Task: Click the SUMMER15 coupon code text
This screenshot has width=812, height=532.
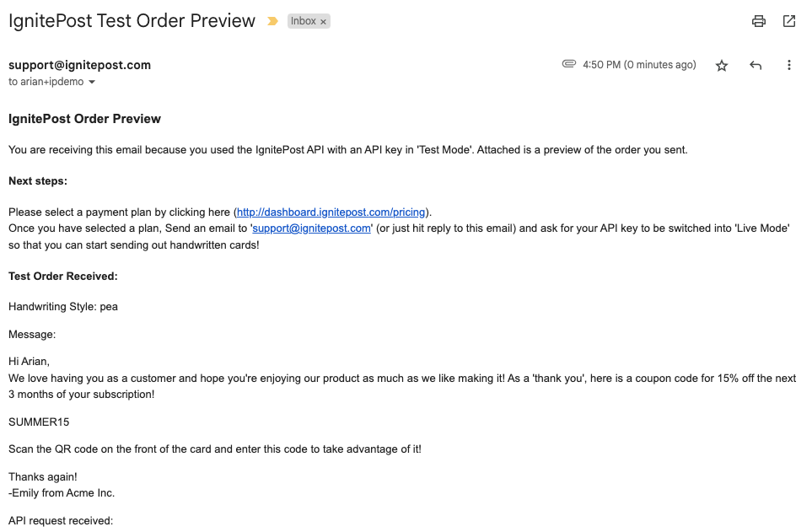Action: [37, 422]
